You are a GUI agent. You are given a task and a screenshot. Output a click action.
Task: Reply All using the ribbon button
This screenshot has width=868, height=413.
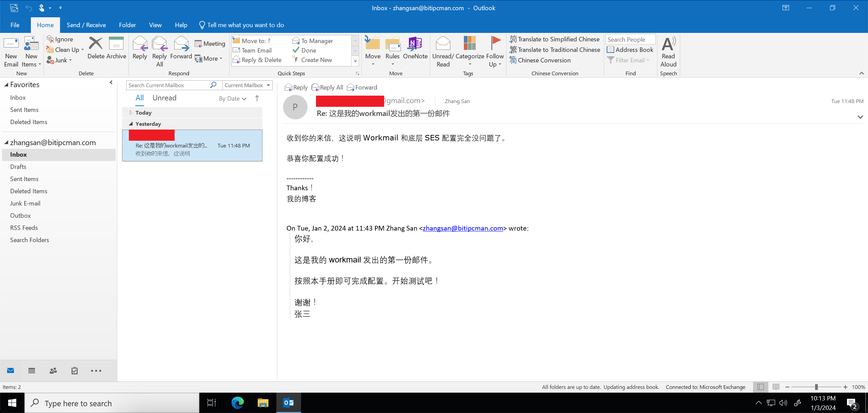(159, 52)
